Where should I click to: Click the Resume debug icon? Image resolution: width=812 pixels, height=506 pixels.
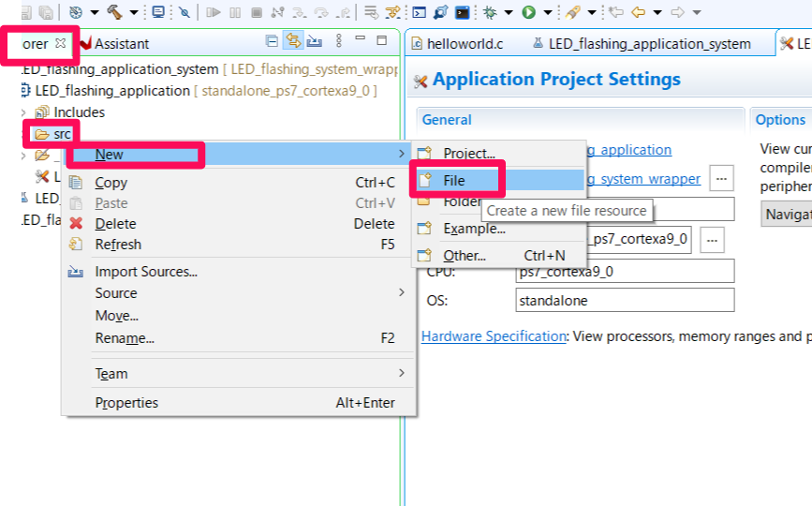click(x=213, y=12)
